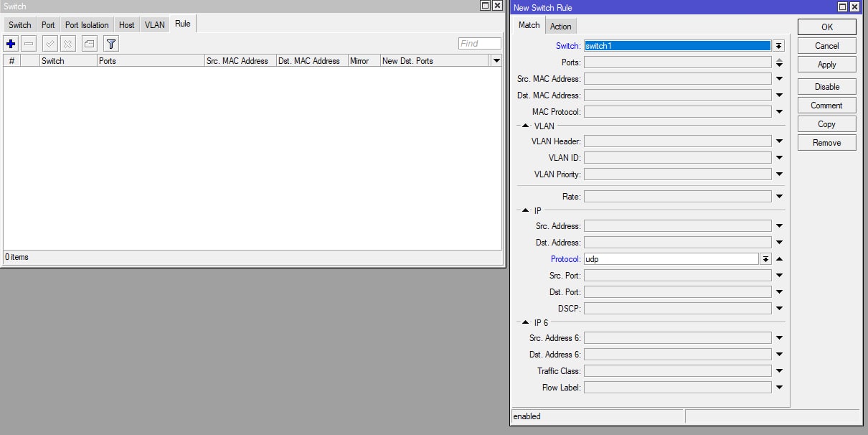Sort by Src. MAC Address column header
The width and height of the screenshot is (868, 435).
click(x=240, y=61)
